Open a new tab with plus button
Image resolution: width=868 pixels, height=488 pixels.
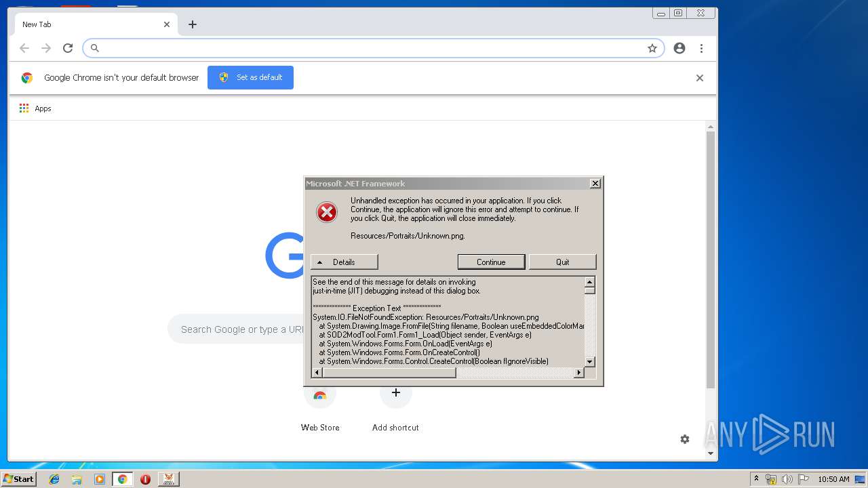coord(193,24)
